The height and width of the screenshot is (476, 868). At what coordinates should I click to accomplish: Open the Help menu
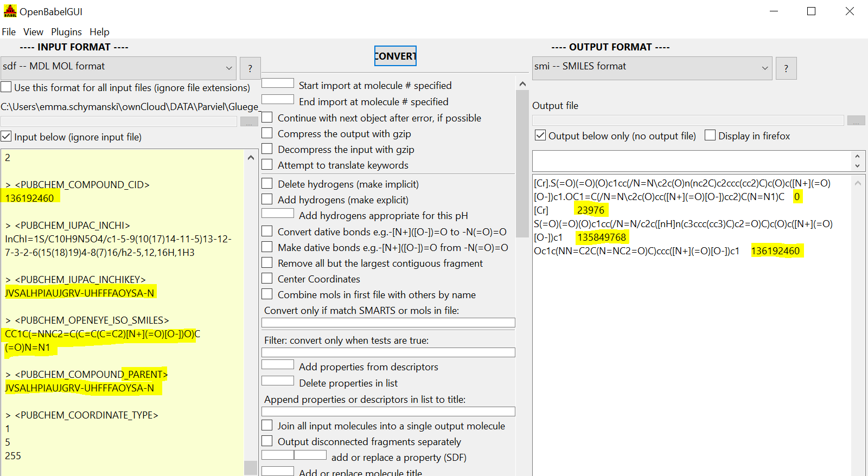point(99,32)
